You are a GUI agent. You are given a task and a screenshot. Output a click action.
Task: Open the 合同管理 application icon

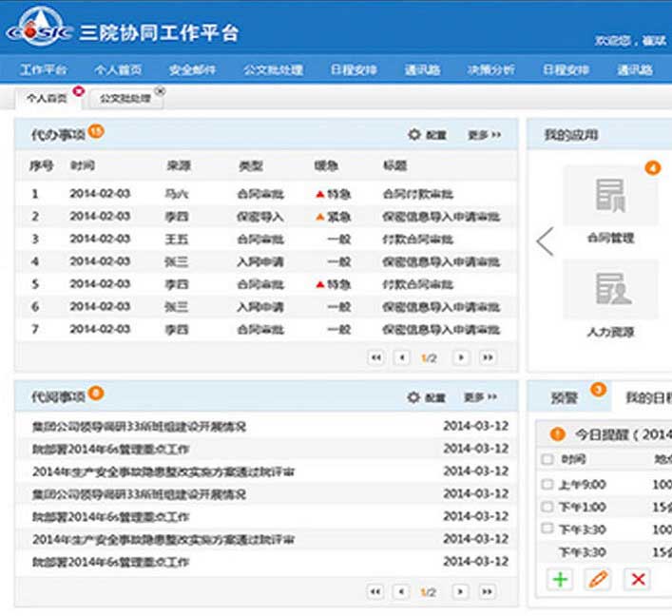click(x=609, y=197)
